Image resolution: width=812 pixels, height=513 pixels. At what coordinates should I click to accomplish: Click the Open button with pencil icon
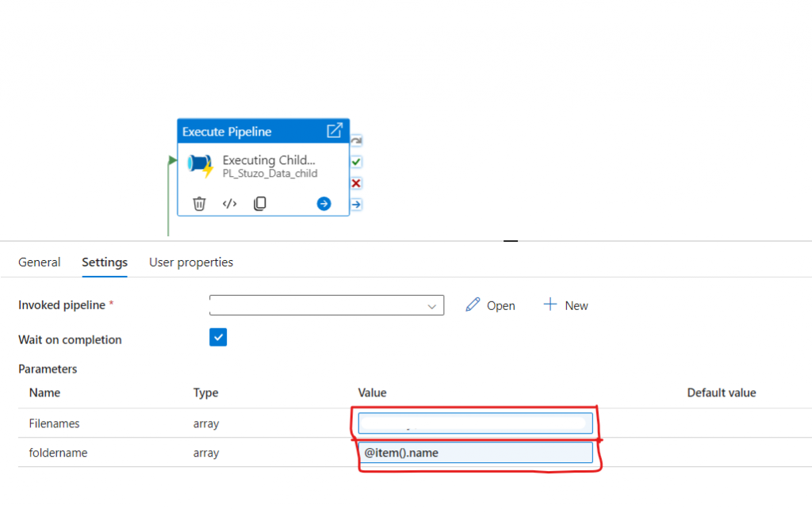[490, 305]
